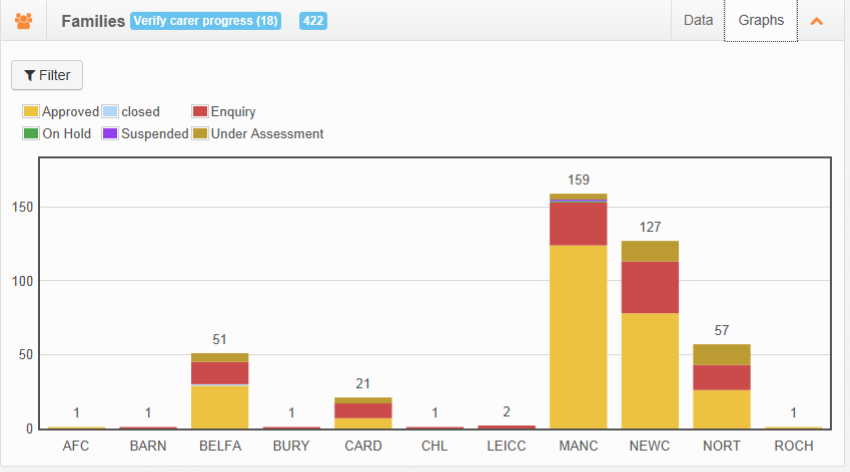Image resolution: width=850 pixels, height=472 pixels.
Task: Click the 422 count badge
Action: tap(313, 21)
